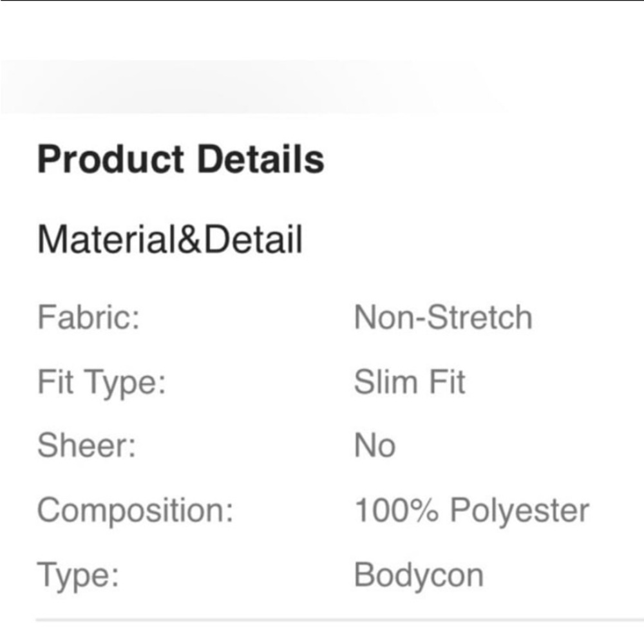Click the Type: label in the last row
Viewport: 644px width, 644px height.
point(78,576)
